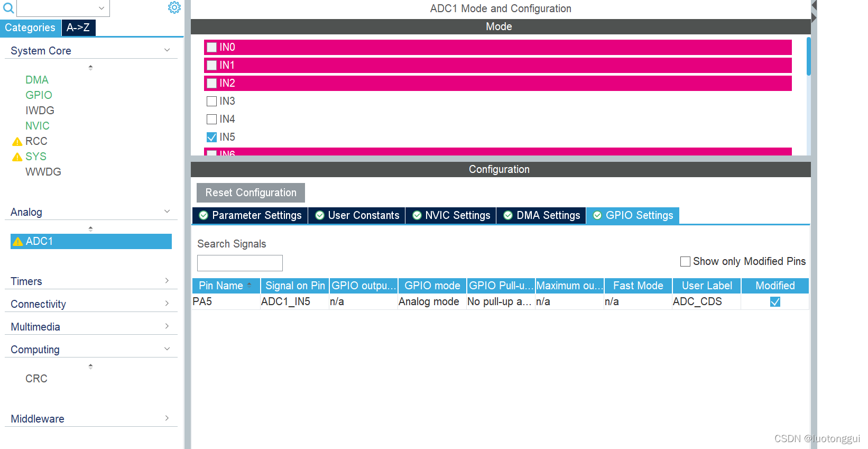Select WWDG in System Core
Screen dimensions: 868x449
coord(43,172)
